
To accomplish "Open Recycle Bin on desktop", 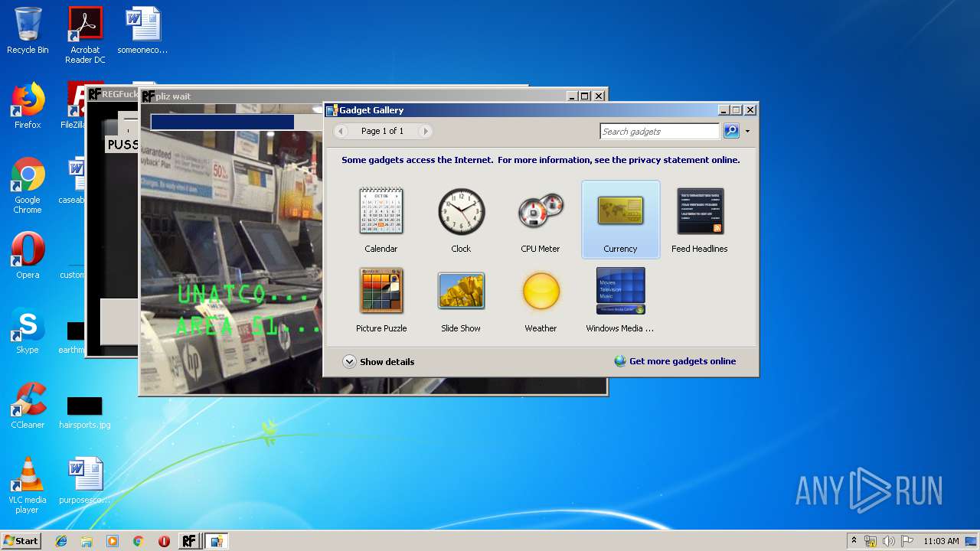I will pyautogui.click(x=28, y=31).
